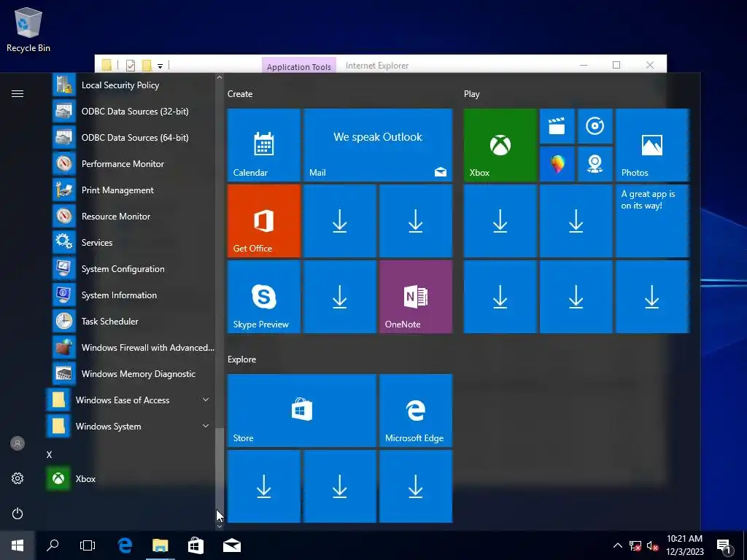Click the muted volume tray icon
747x560 pixels.
[652, 545]
